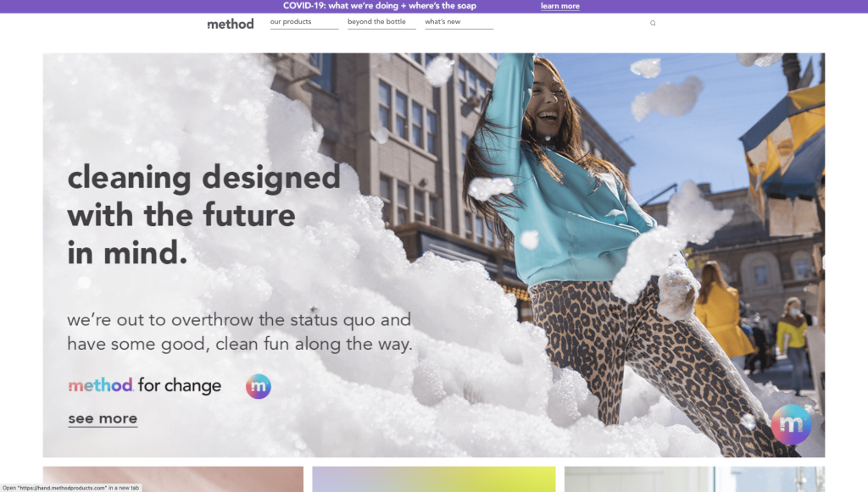Click the floating m logo bubble on hero image

(x=791, y=424)
